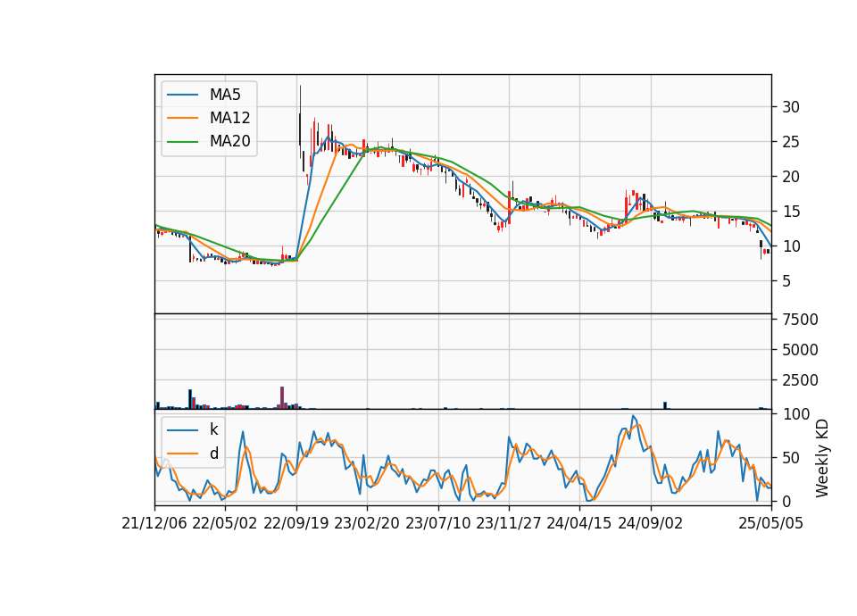Click the price axis value 5
The image size is (857, 616).
[786, 281]
